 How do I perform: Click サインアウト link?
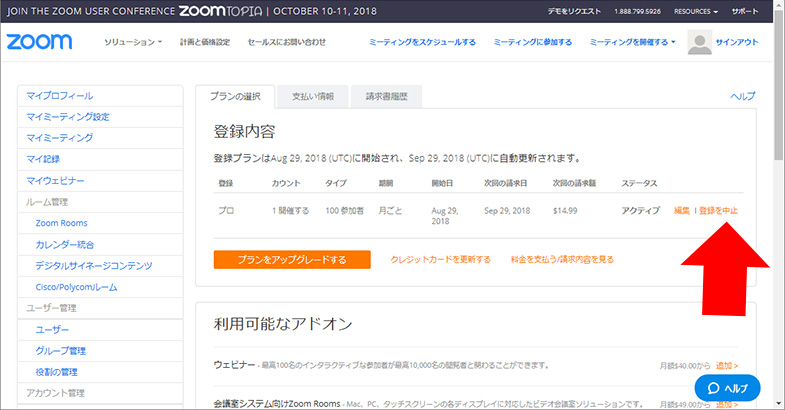coord(740,43)
